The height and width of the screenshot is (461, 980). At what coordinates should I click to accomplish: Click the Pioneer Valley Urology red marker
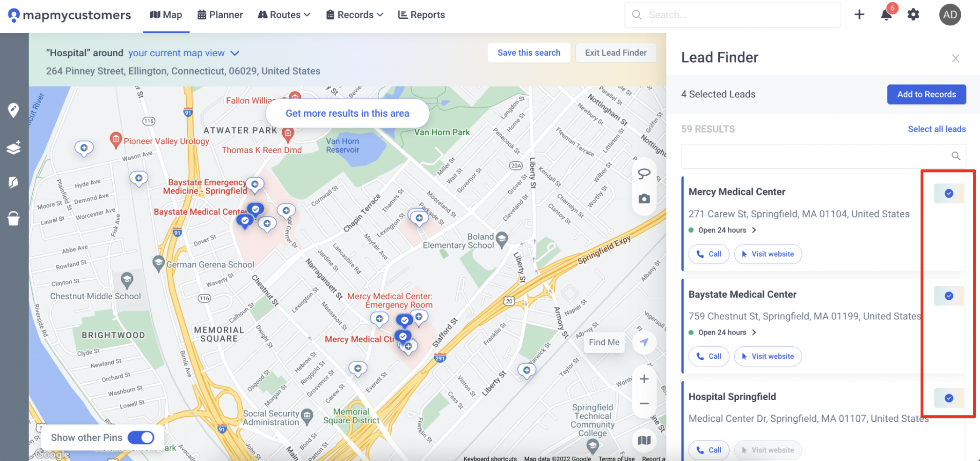click(x=116, y=140)
